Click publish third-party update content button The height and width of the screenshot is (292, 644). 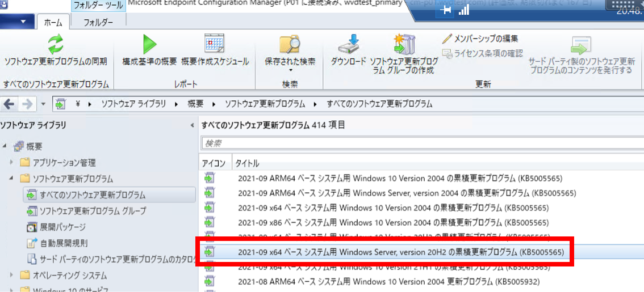coord(581,54)
